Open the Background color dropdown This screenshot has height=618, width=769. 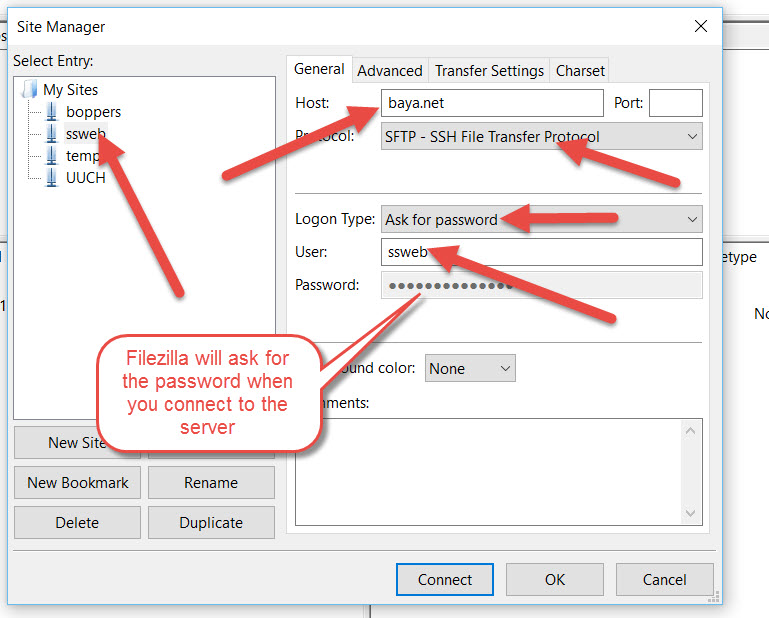tap(470, 368)
